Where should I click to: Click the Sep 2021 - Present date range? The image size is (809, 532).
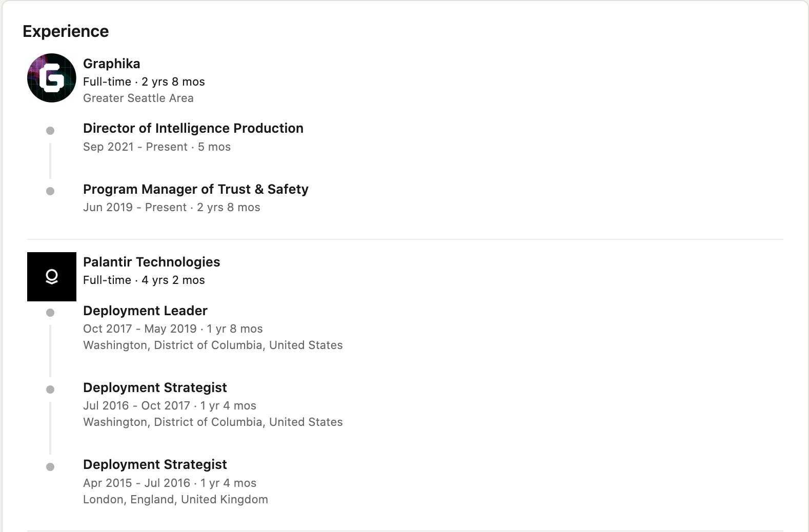[x=135, y=147]
